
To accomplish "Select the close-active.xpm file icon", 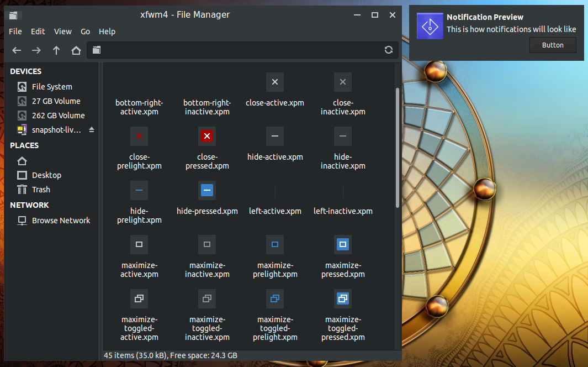I will [x=275, y=82].
